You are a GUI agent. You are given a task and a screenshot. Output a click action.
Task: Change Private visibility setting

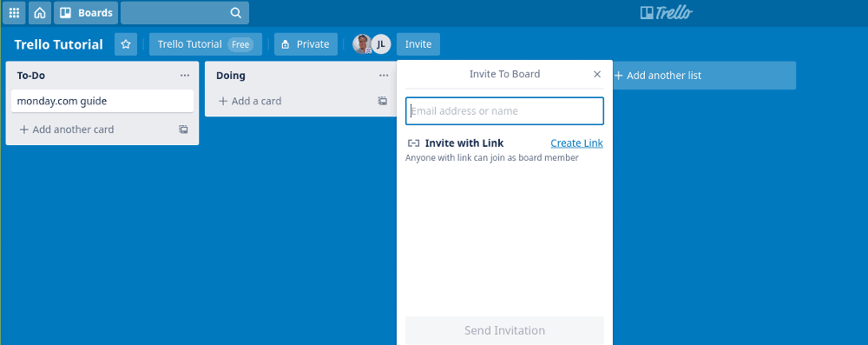point(306,44)
